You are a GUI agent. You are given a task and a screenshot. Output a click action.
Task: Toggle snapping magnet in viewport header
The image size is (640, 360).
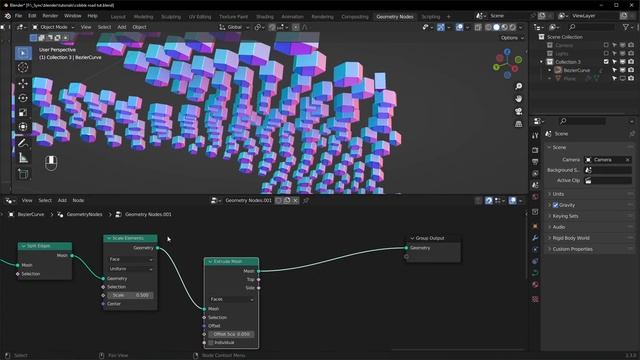click(272, 27)
